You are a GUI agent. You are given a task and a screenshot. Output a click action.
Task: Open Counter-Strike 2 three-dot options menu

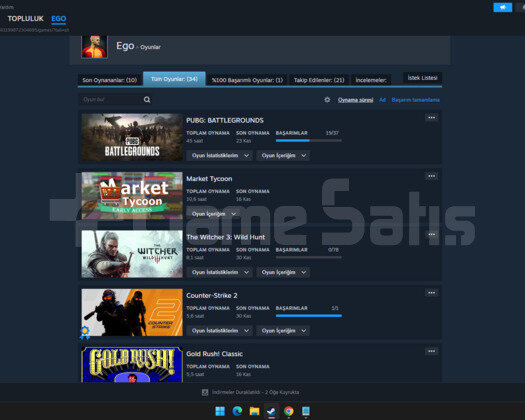coord(431,293)
